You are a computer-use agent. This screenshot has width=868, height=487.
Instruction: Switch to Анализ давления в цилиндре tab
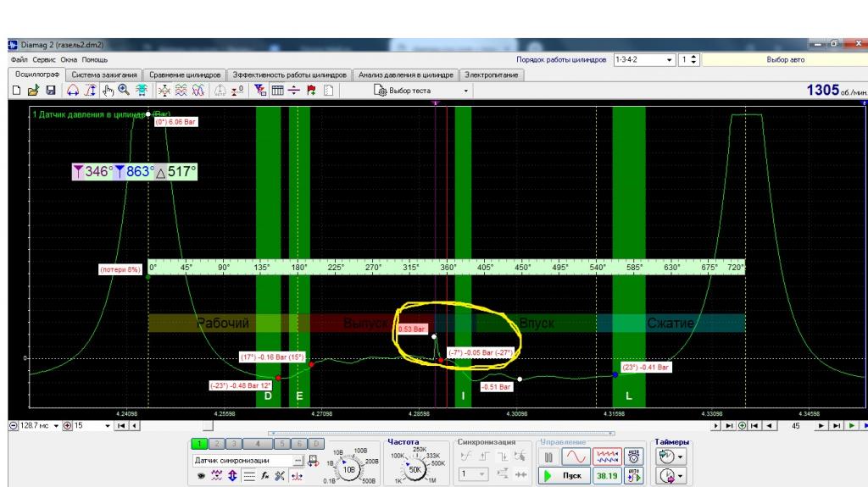tap(406, 75)
